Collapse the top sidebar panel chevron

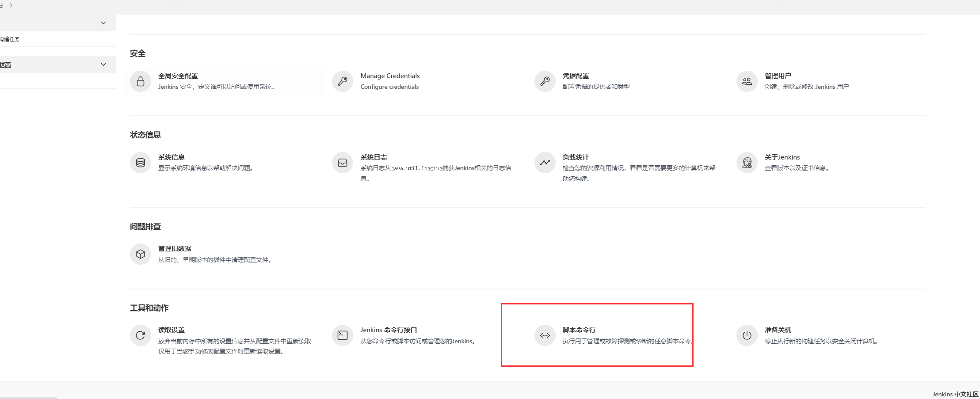click(103, 23)
